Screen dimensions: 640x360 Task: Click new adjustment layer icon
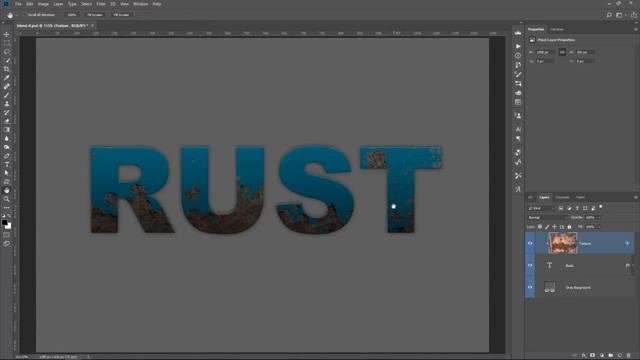point(602,356)
